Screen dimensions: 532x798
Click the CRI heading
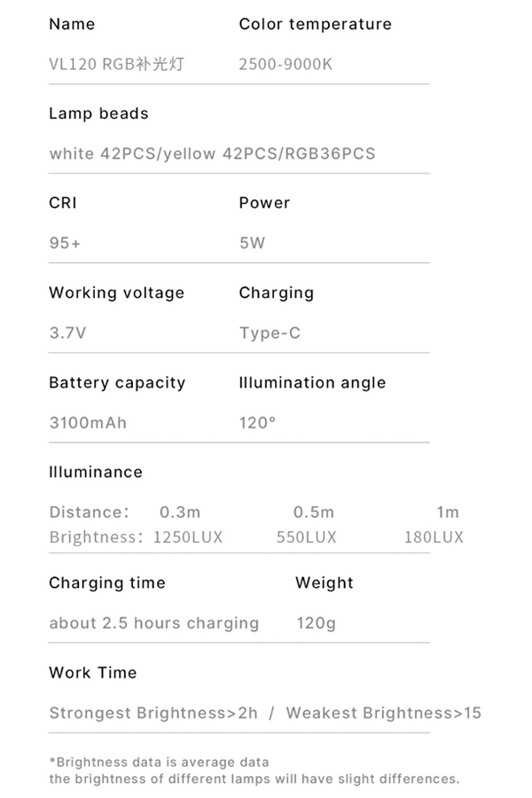(63, 203)
